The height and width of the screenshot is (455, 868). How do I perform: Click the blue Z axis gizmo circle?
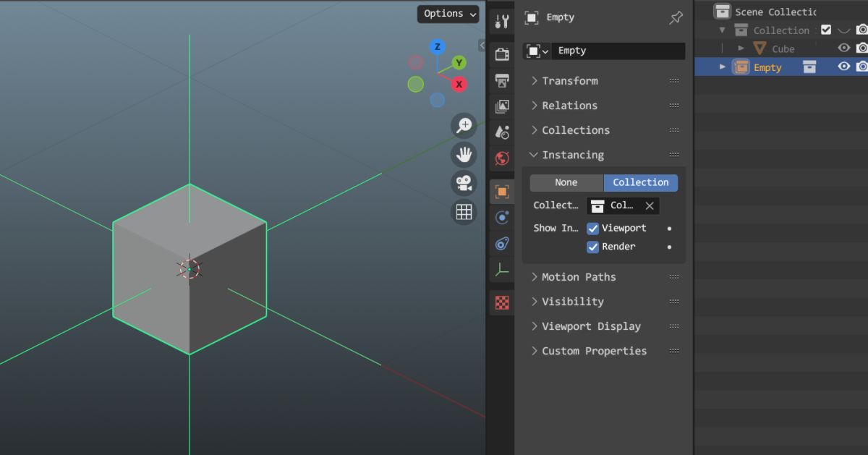[437, 47]
